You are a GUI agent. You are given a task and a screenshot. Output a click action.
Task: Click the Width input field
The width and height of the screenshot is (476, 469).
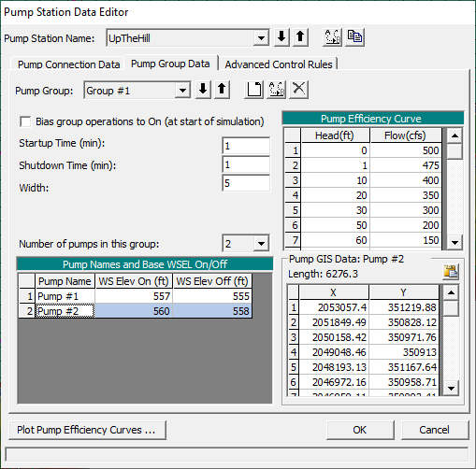tap(246, 183)
